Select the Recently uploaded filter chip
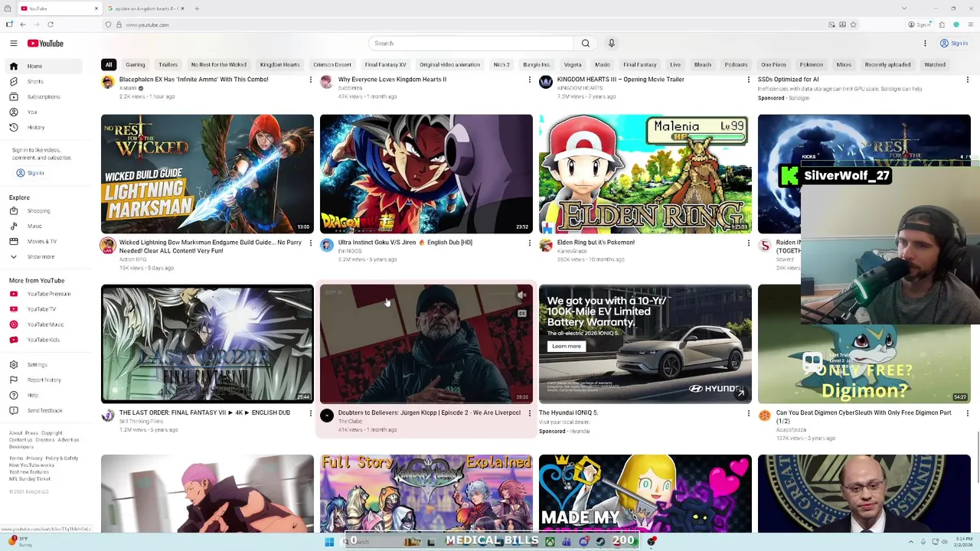980x551 pixels. click(x=887, y=64)
